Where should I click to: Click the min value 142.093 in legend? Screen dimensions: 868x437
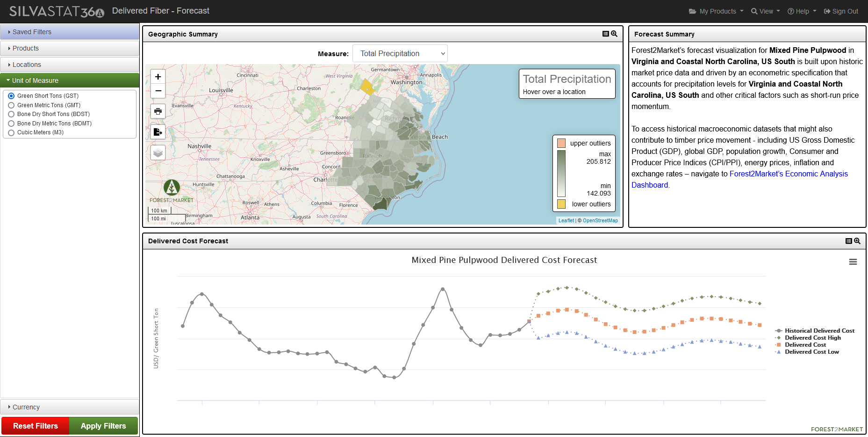(x=598, y=193)
